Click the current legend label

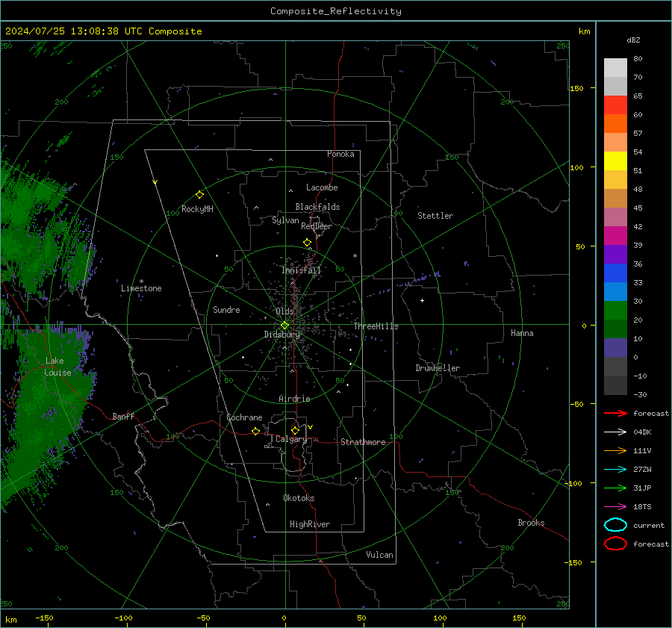(x=649, y=525)
